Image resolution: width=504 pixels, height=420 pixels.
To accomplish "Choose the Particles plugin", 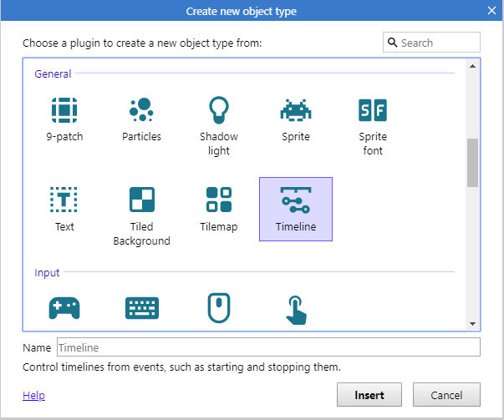I will pyautogui.click(x=141, y=110).
